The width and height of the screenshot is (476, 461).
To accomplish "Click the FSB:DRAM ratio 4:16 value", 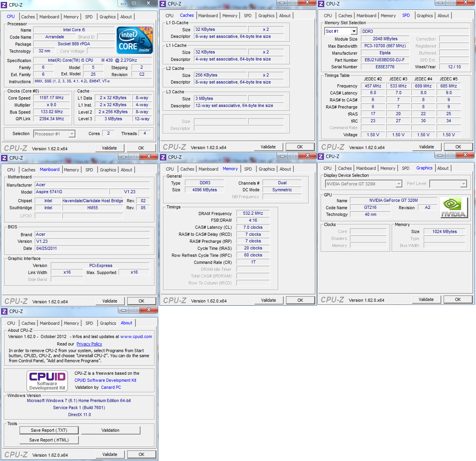I will pyautogui.click(x=253, y=221).
